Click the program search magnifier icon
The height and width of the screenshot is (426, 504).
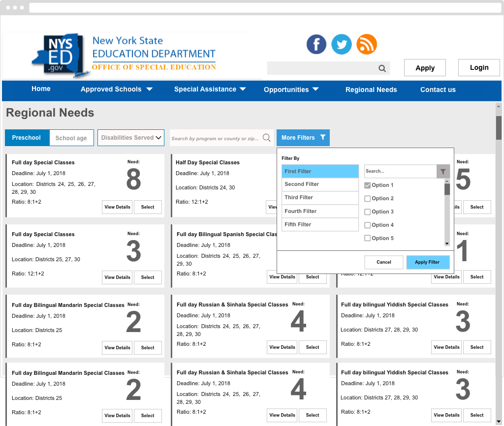coord(267,138)
